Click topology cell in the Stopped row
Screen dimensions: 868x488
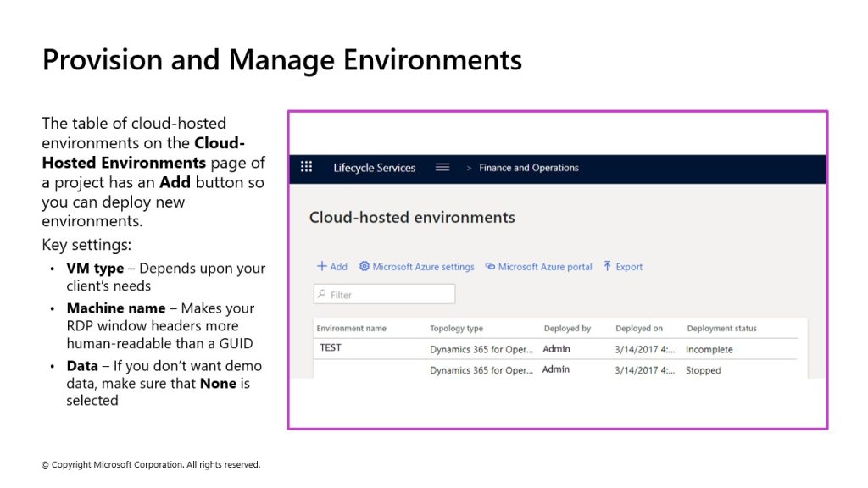click(481, 371)
